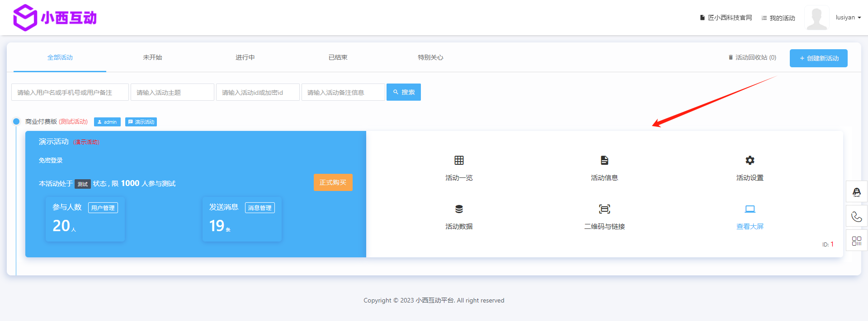Click the phone contact icon

click(x=857, y=216)
